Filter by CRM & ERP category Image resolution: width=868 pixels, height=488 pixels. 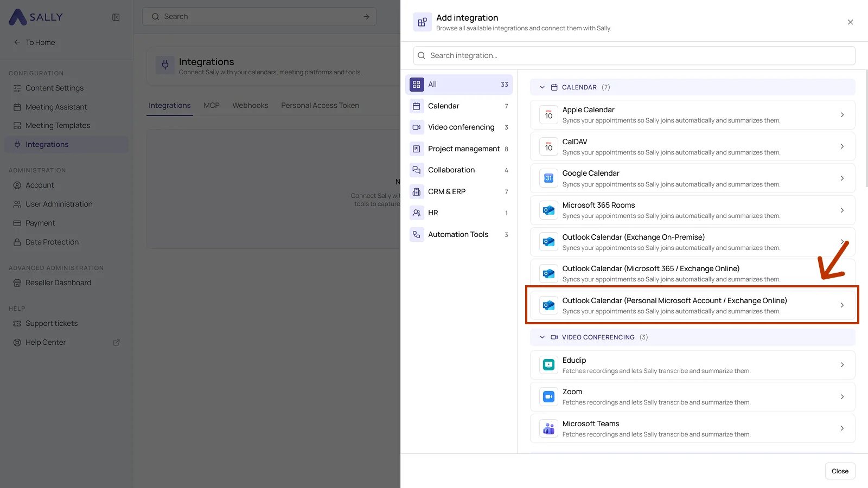tap(459, 192)
